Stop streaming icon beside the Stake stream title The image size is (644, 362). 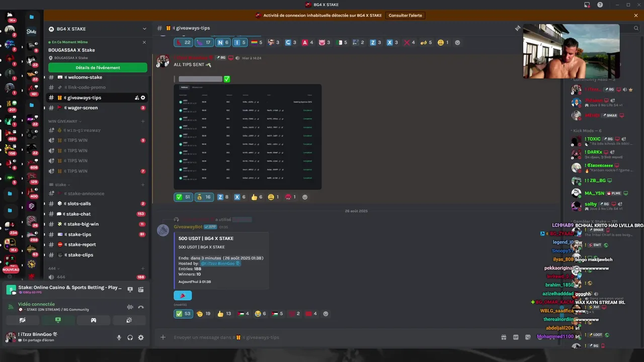pos(130,289)
